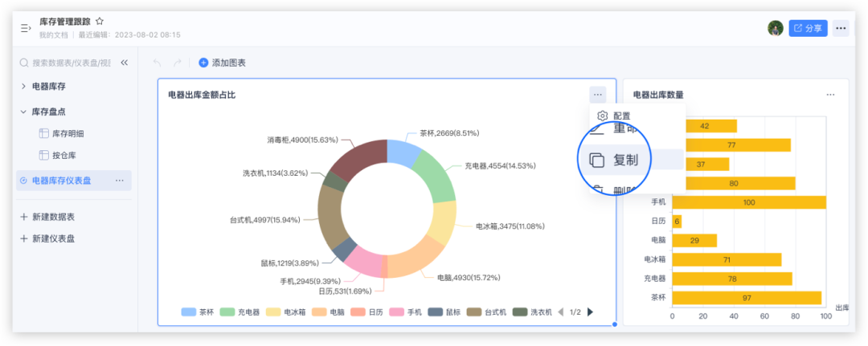Click the 分享 share button
868x346 pixels.
pyautogui.click(x=808, y=28)
